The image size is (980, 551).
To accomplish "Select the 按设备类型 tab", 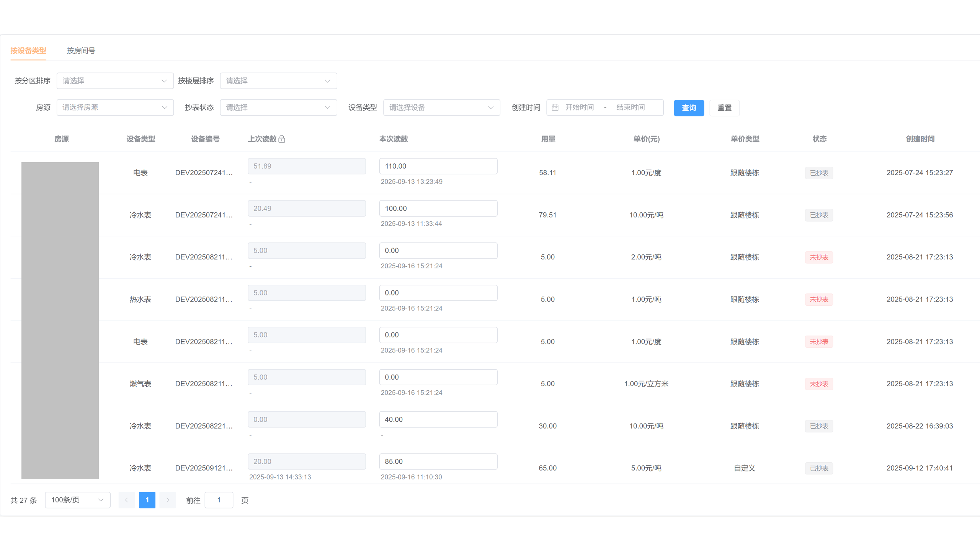I will pyautogui.click(x=28, y=51).
